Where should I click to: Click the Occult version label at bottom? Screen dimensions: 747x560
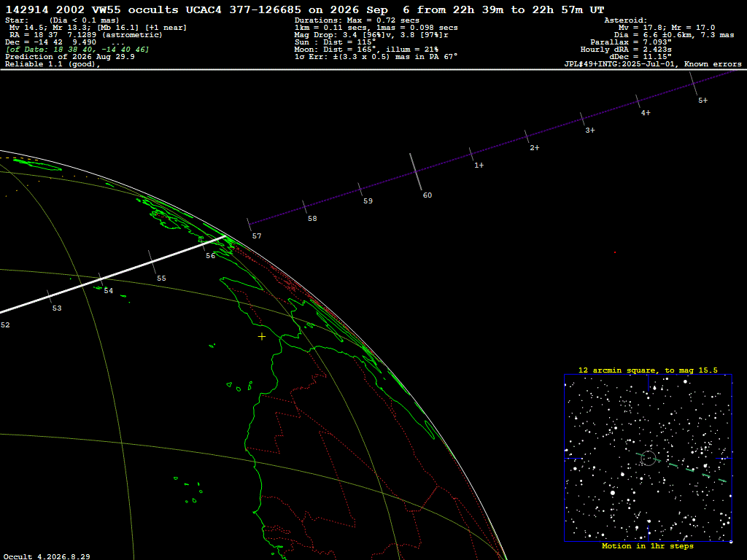[x=47, y=556]
